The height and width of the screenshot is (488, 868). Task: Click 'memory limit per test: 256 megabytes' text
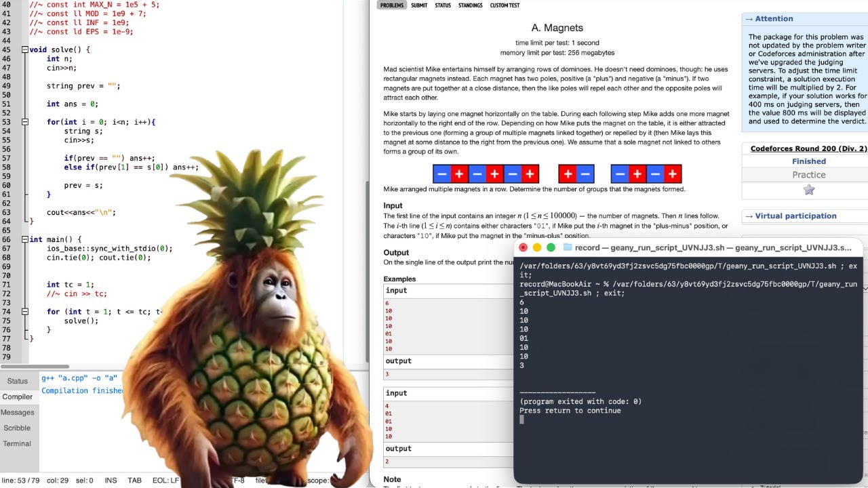[x=557, y=52]
